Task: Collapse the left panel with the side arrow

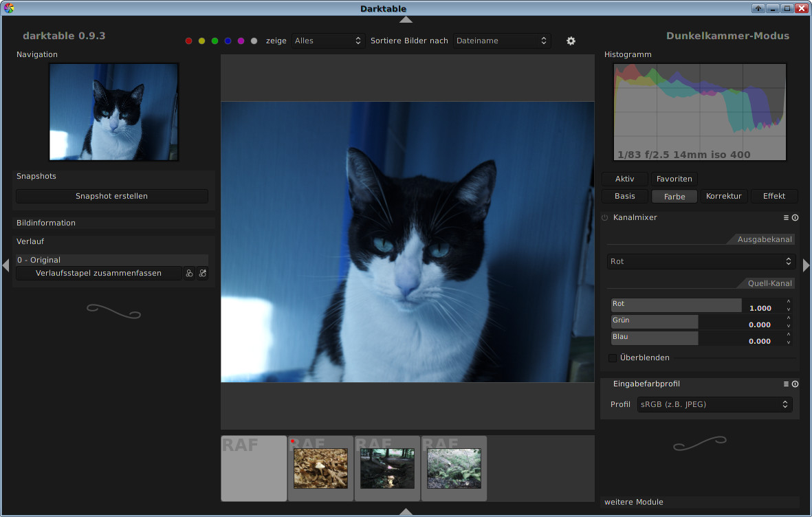Action: [6, 265]
